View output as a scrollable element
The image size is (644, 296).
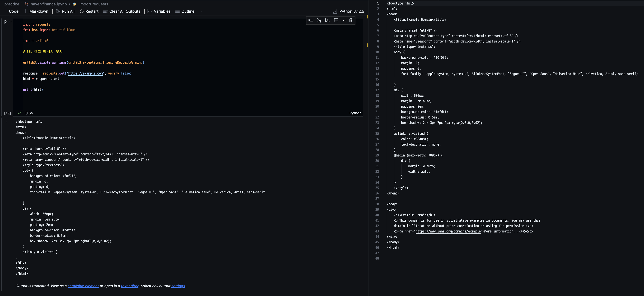[83, 286]
